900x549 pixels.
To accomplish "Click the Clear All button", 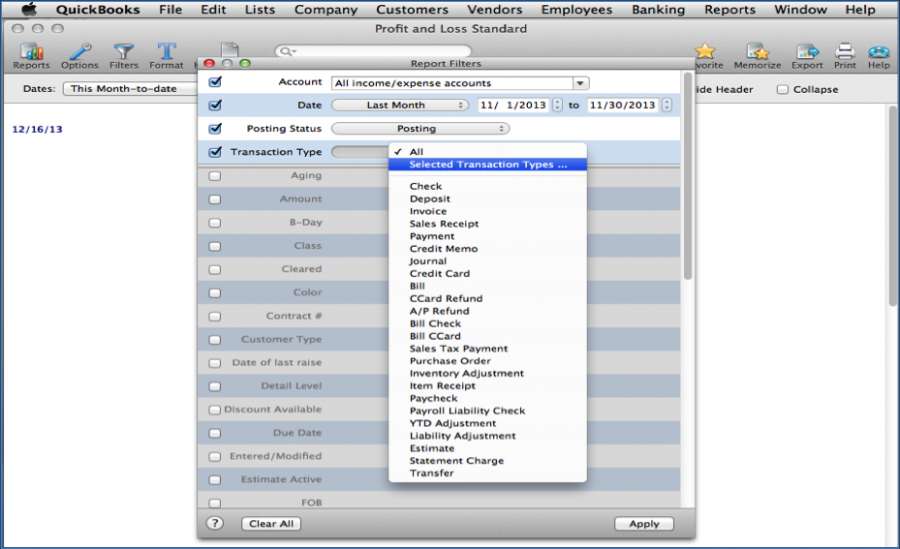I will 271,524.
